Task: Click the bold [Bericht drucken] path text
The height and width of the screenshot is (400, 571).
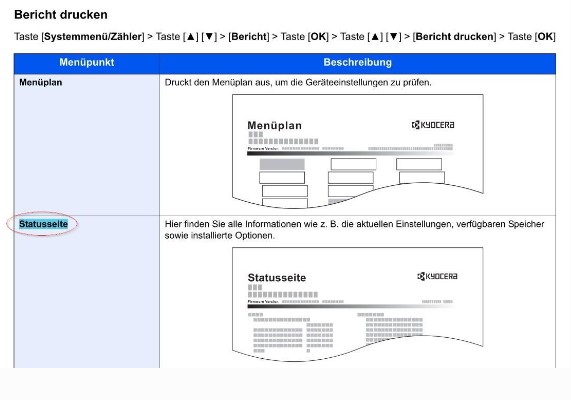Action: click(x=454, y=37)
